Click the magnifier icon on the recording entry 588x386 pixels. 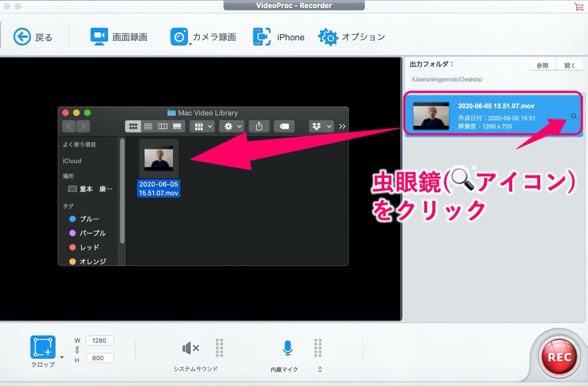[574, 116]
